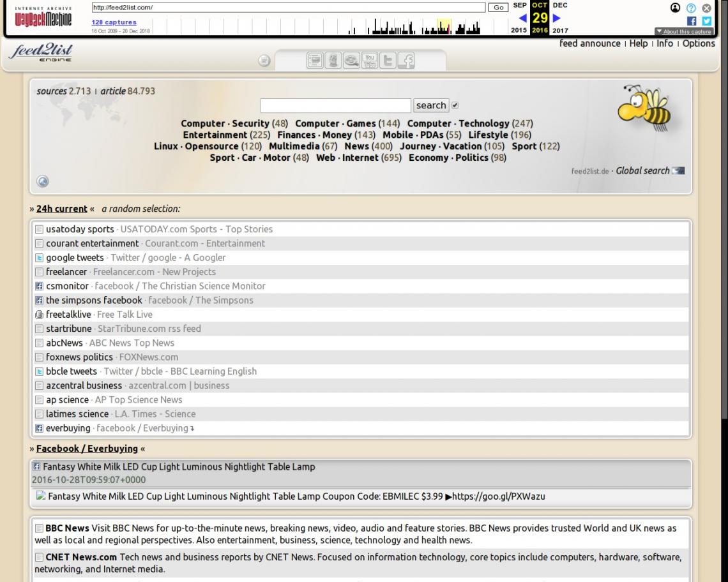Viewport: 728px width, 582px height.
Task: Open the freelancer feed row
Action: pos(66,272)
